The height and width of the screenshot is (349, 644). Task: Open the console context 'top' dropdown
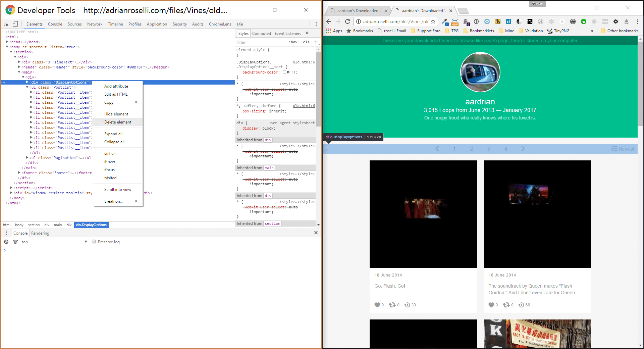point(54,242)
